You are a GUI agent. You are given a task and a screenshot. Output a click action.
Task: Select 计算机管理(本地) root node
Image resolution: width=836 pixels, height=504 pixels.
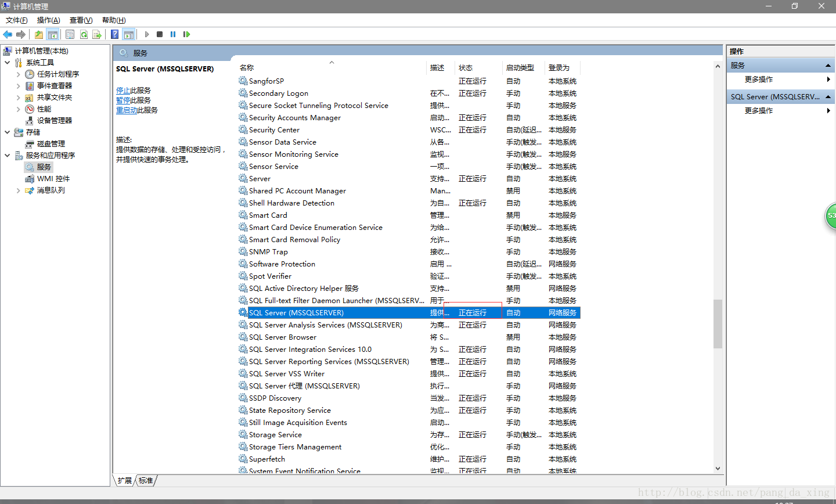(41, 51)
